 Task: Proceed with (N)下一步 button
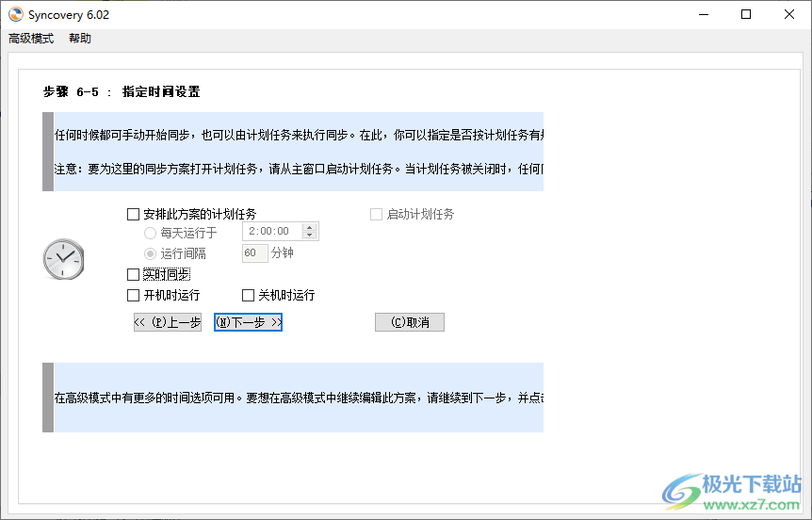[248, 322]
